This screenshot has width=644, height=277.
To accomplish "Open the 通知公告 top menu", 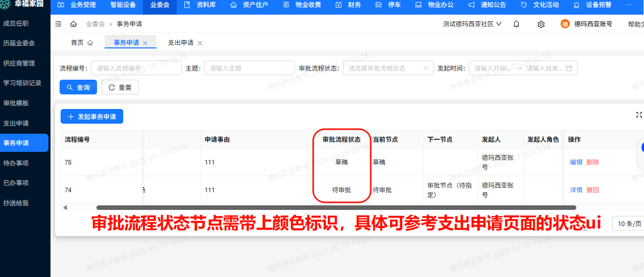I will pos(487,5).
